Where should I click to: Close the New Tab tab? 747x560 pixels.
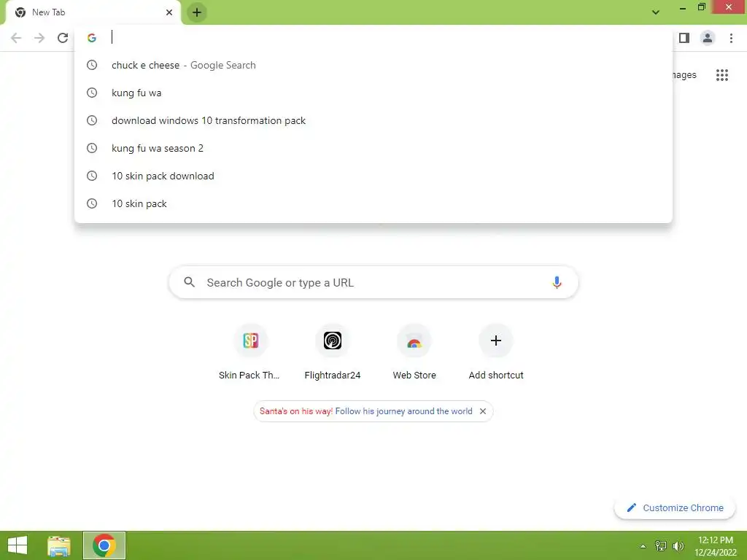169,12
